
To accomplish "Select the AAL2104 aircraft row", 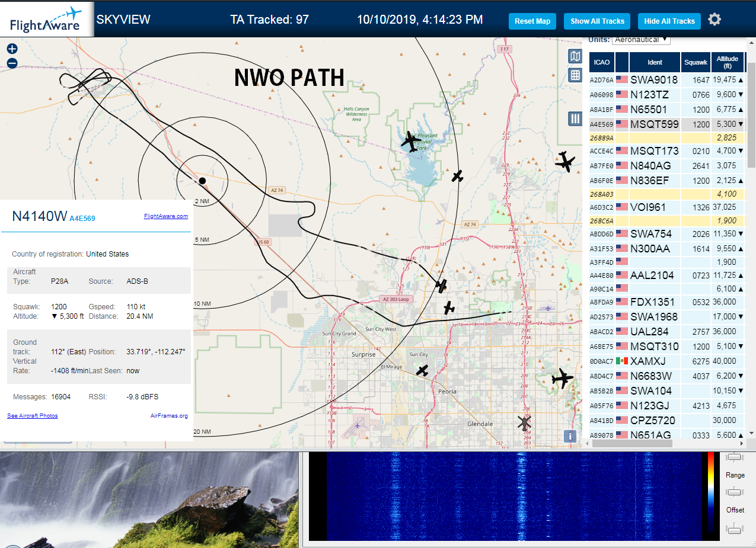I will (x=666, y=275).
